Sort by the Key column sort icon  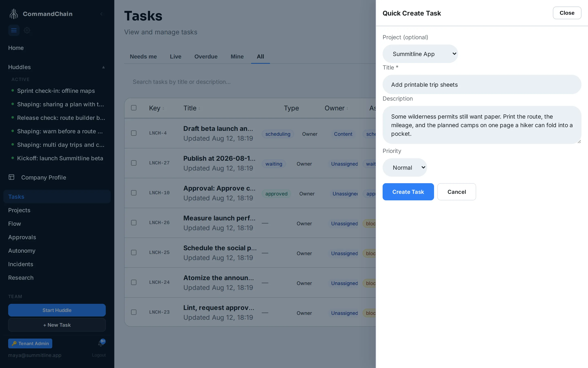163,109
